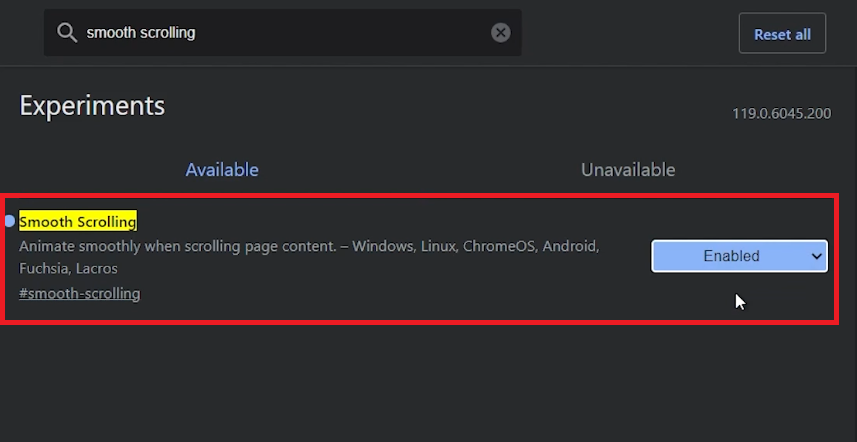Switch to the Unavailable tab
857x442 pixels.
click(x=628, y=170)
